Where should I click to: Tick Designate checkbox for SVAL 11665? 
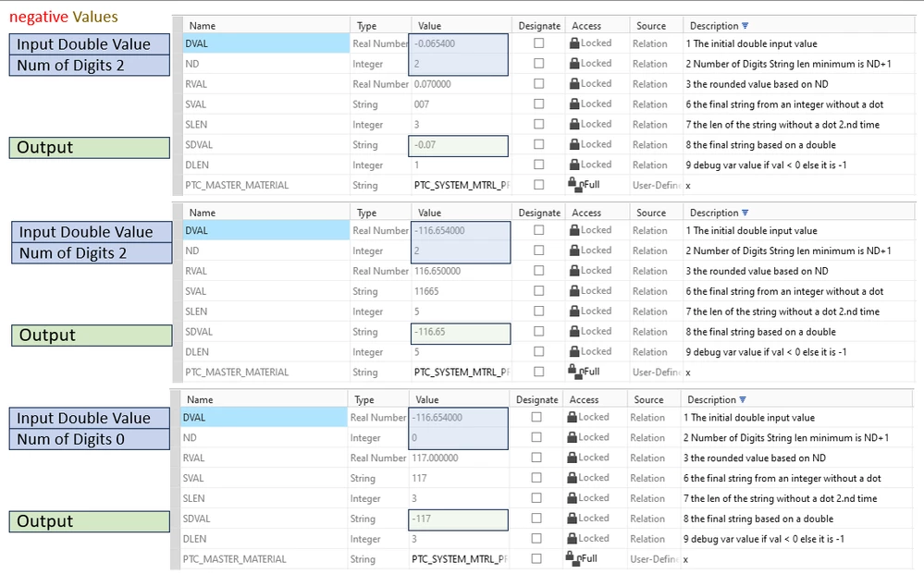click(x=538, y=291)
